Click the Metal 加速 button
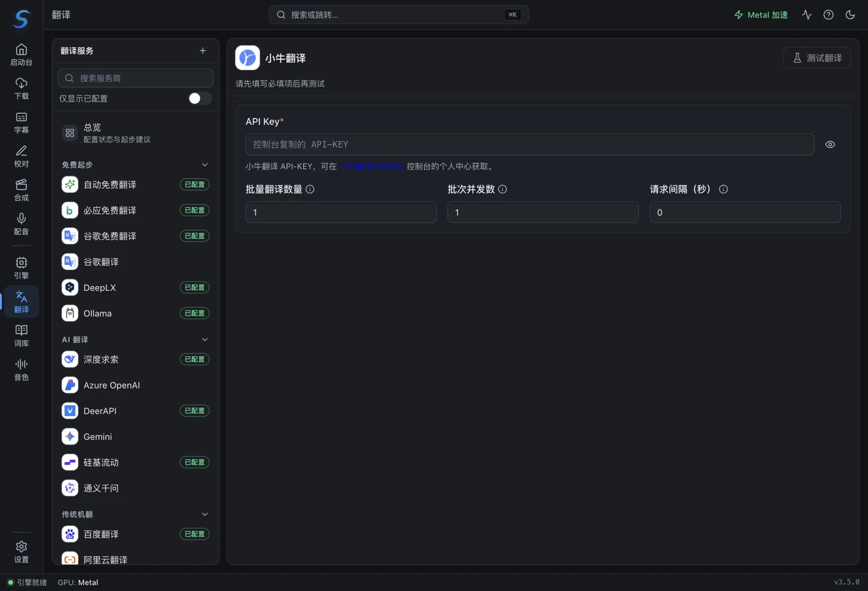 coord(761,15)
